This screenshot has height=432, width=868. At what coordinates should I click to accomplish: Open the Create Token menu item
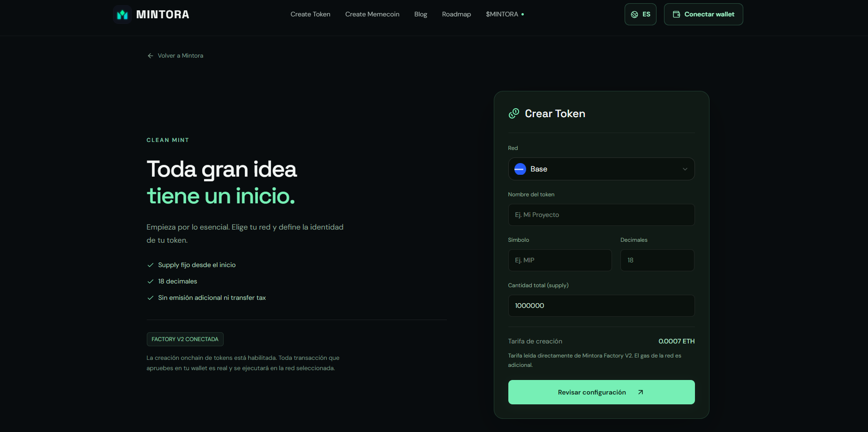(310, 15)
